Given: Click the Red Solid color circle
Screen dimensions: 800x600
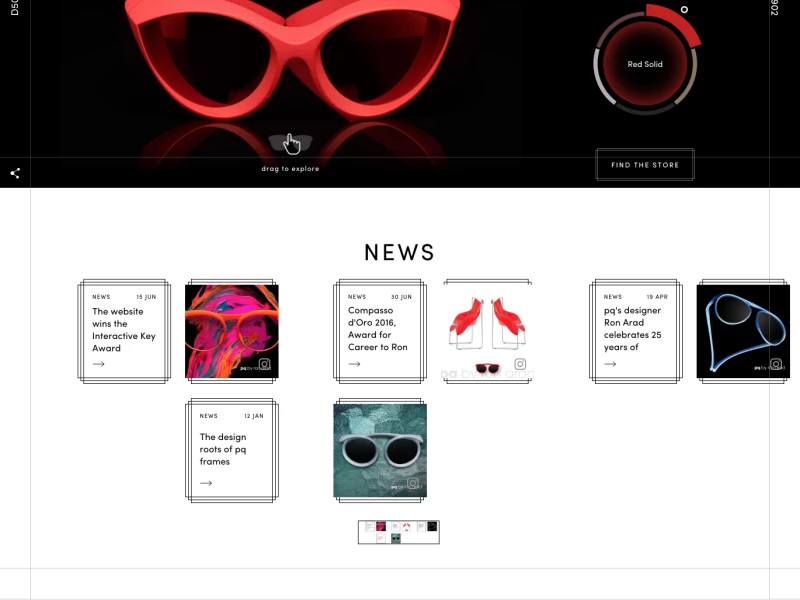Looking at the screenshot, I should tap(645, 64).
